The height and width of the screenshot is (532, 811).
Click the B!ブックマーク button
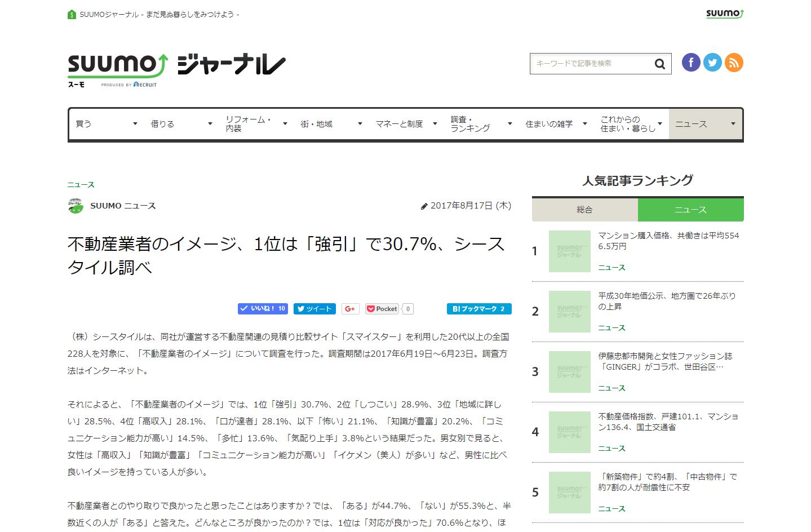(x=479, y=309)
